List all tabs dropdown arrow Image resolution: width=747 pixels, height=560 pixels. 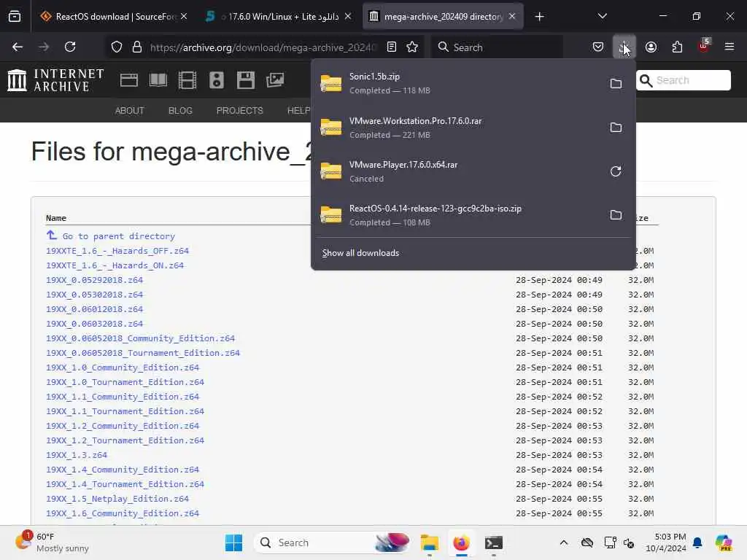click(x=602, y=16)
